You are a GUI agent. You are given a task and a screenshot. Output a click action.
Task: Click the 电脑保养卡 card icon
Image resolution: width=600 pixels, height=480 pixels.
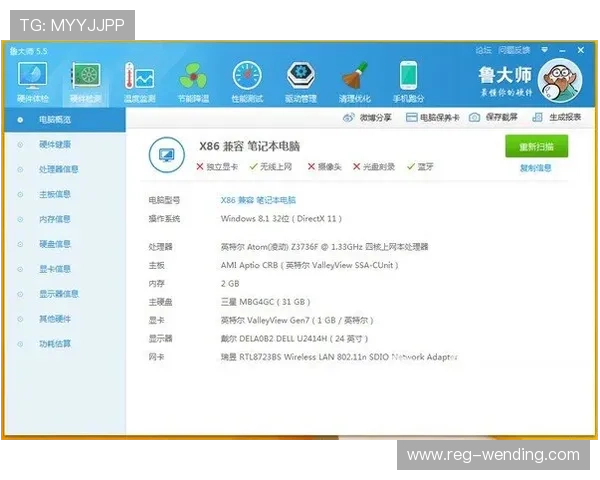[x=411, y=118]
